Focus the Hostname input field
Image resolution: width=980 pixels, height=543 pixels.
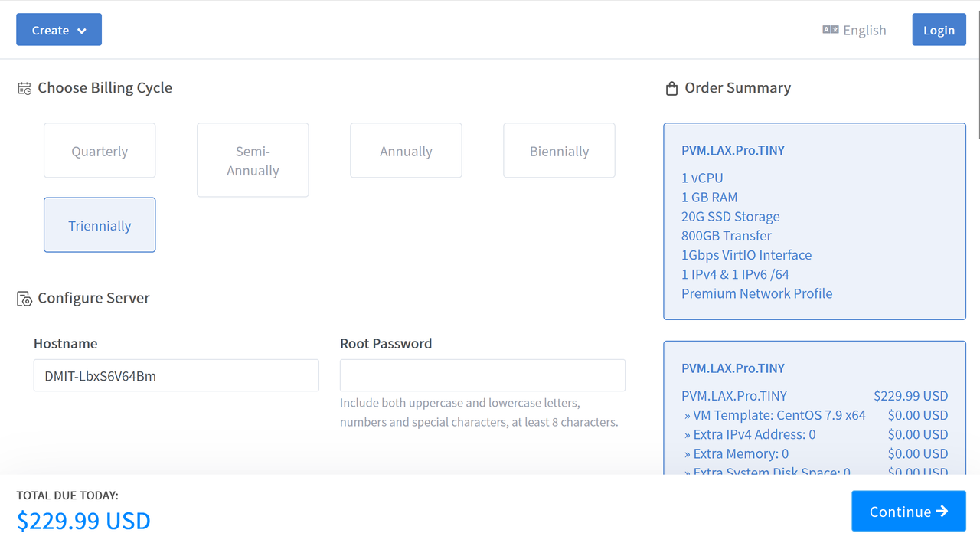coord(176,375)
